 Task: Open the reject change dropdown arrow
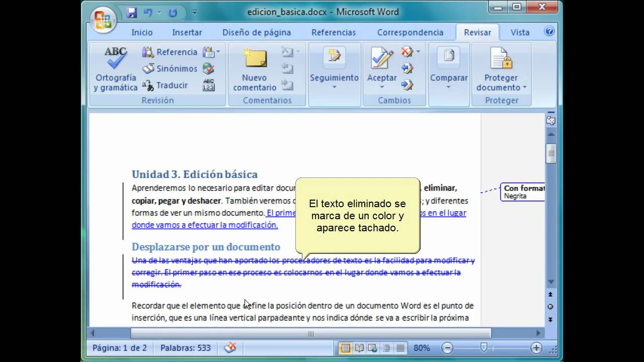(418, 52)
